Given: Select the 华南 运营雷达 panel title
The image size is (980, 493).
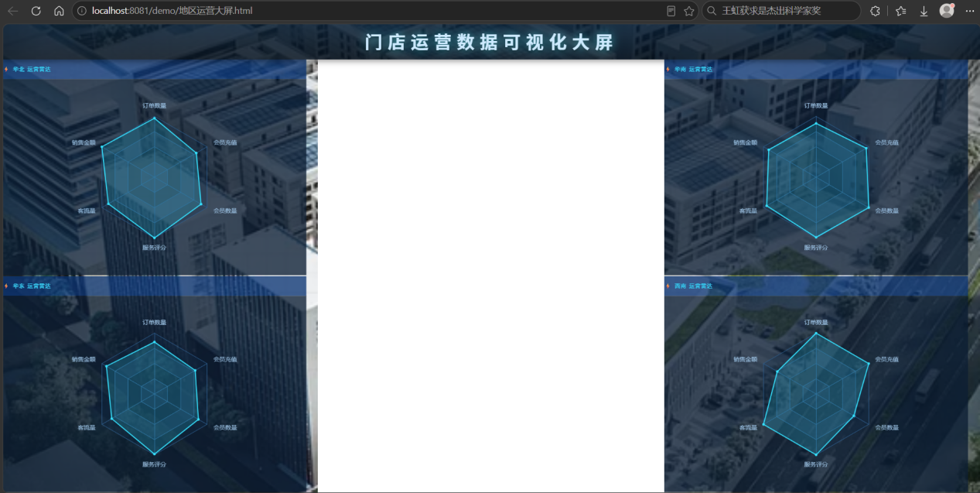Looking at the screenshot, I should tap(694, 69).
